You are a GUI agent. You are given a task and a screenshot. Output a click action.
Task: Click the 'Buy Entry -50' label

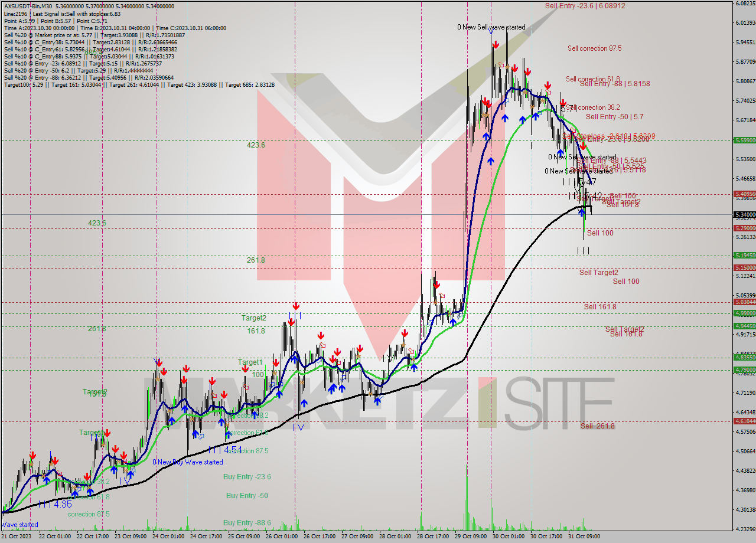point(247,496)
